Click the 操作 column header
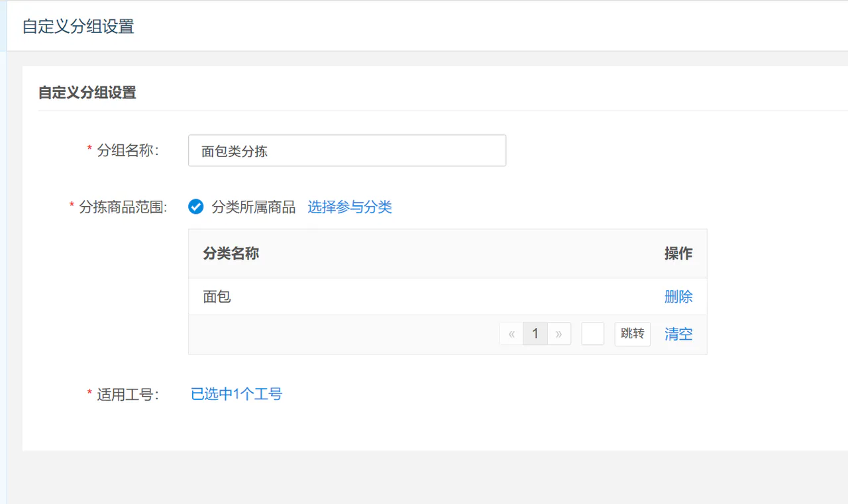Screen dimensions: 848x504 [x=678, y=254]
